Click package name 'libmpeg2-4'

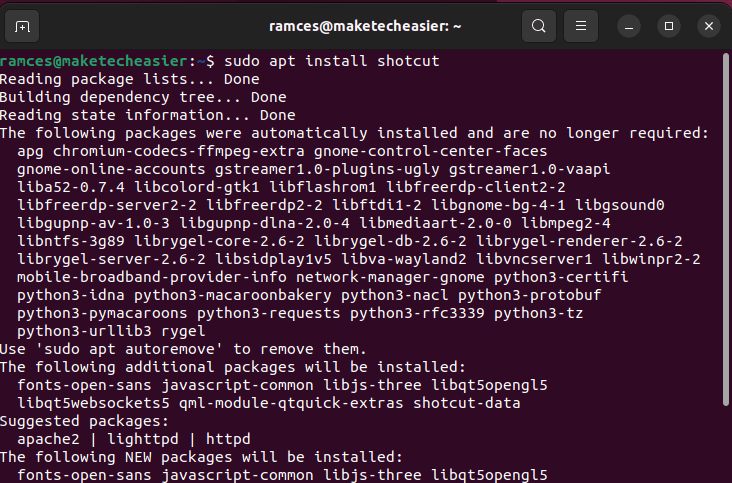(x=566, y=223)
